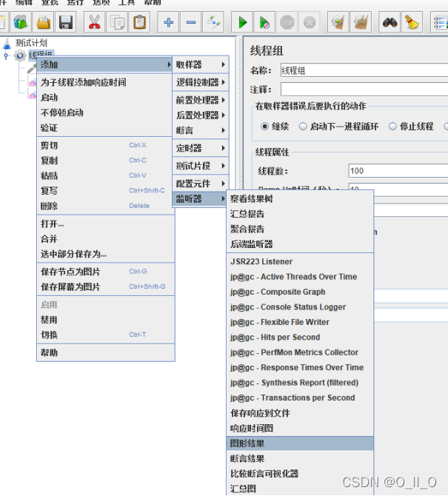Open Search with binoculars icon
This screenshot has height=496, width=448.
click(390, 22)
